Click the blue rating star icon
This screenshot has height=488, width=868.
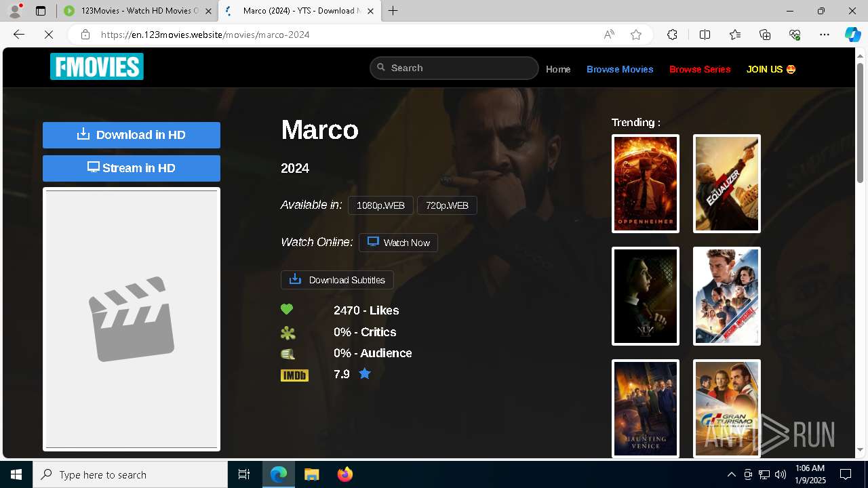365,373
